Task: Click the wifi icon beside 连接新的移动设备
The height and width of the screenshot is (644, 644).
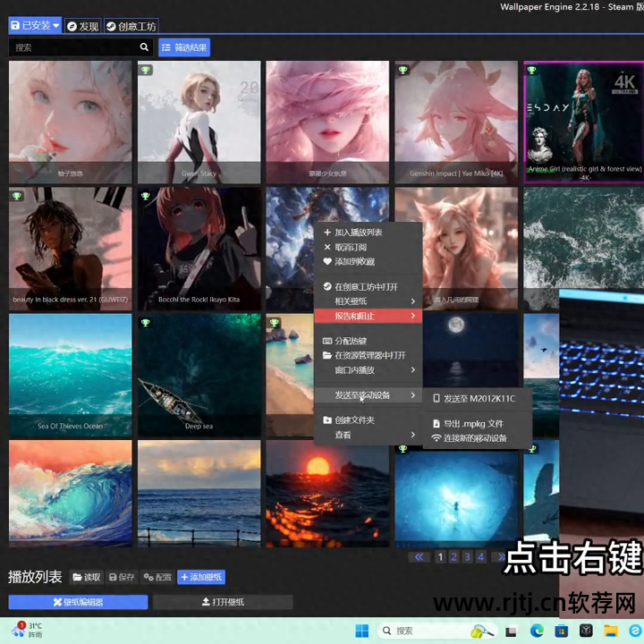Action: coord(436,438)
